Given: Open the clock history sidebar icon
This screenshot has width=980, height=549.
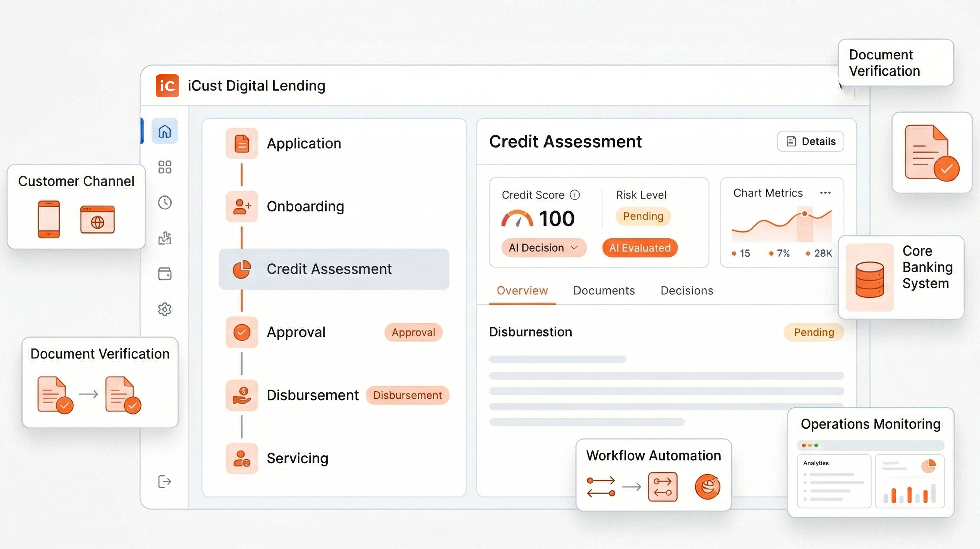Looking at the screenshot, I should point(165,203).
